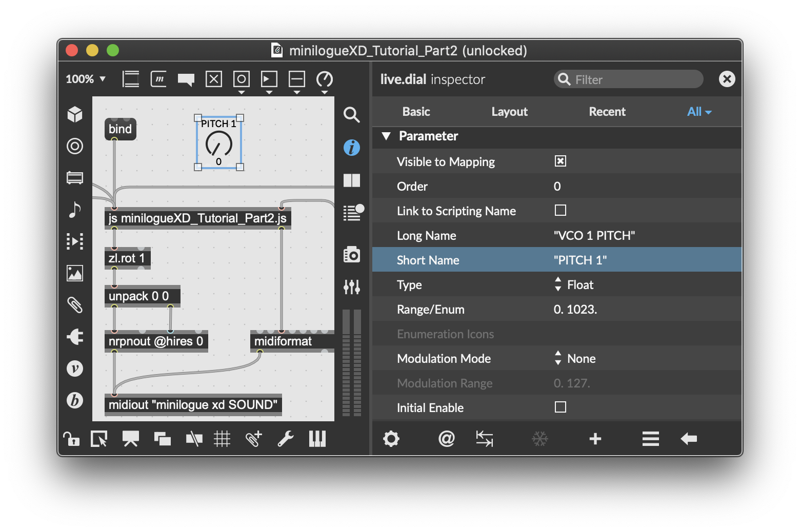Open the button object dropdown in toolbar
The width and height of the screenshot is (800, 532).
[242, 93]
